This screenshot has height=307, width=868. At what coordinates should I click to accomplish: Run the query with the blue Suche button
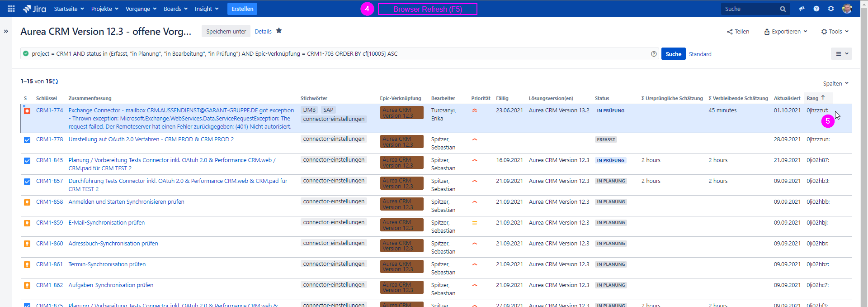(674, 54)
